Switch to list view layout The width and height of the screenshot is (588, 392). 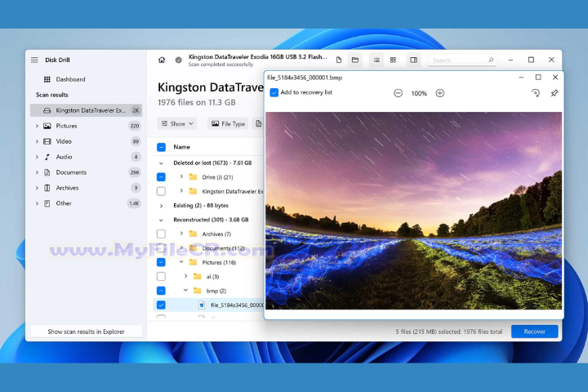click(x=376, y=60)
